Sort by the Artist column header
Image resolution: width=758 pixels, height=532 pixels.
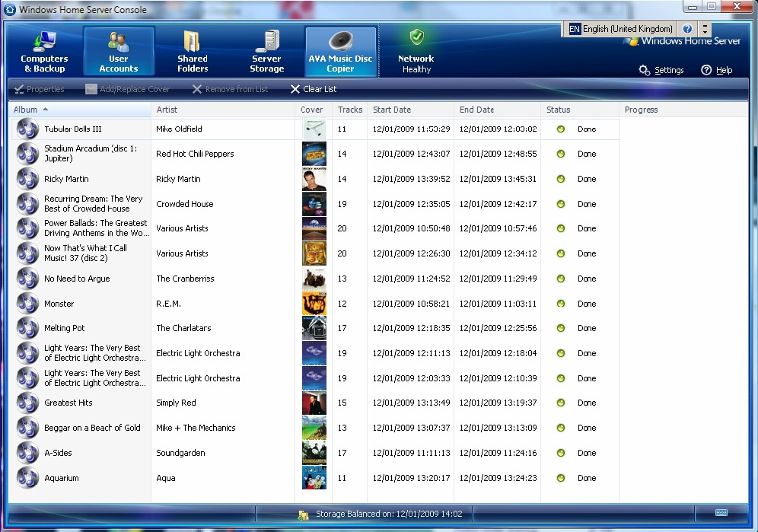point(223,110)
